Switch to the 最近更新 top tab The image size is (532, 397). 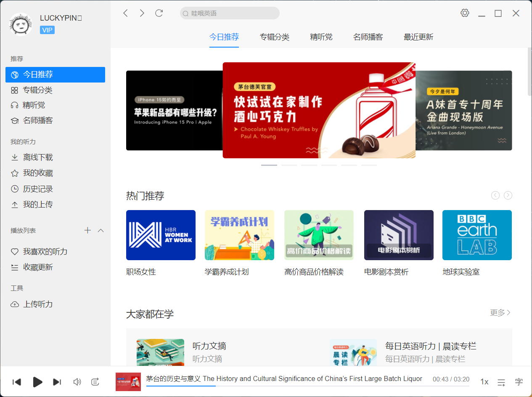point(418,37)
